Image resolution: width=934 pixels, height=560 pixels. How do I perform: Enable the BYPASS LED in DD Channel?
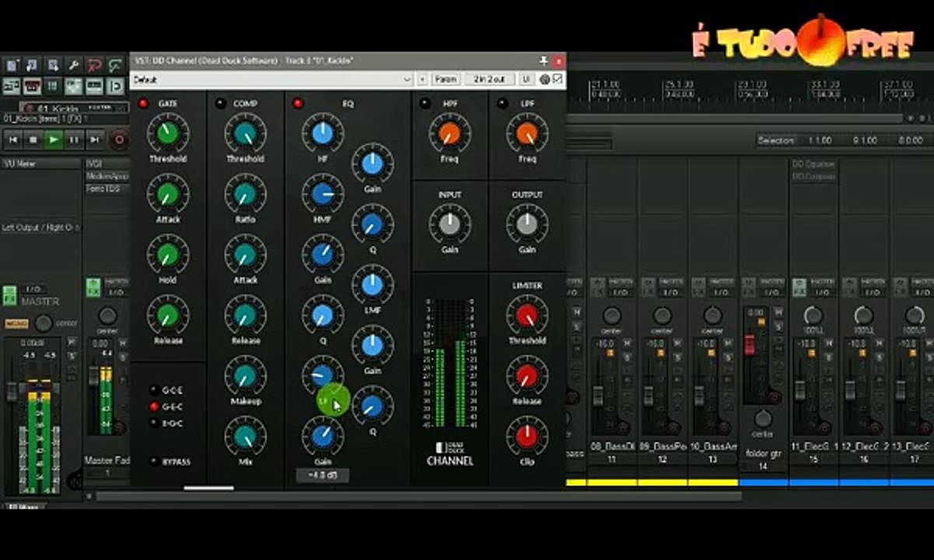153,461
